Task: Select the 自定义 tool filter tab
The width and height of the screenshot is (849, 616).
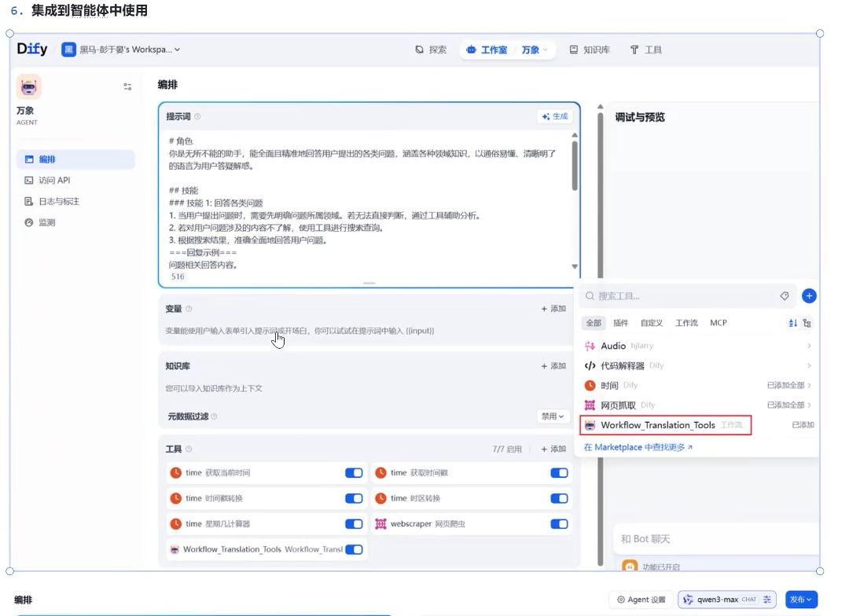Action: click(x=652, y=323)
